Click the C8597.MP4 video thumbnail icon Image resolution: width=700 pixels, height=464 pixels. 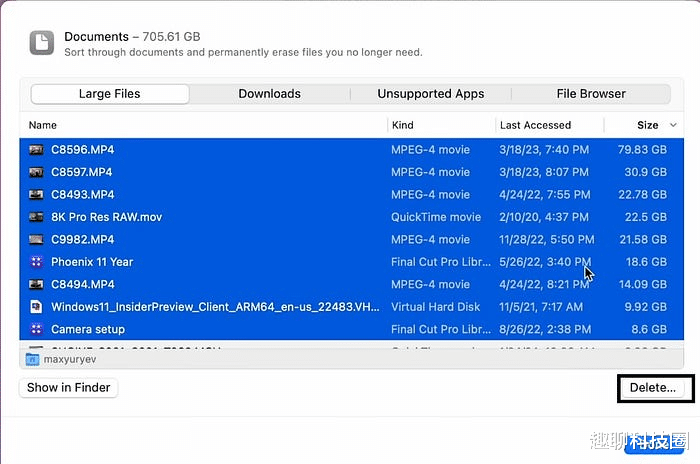tap(36, 172)
